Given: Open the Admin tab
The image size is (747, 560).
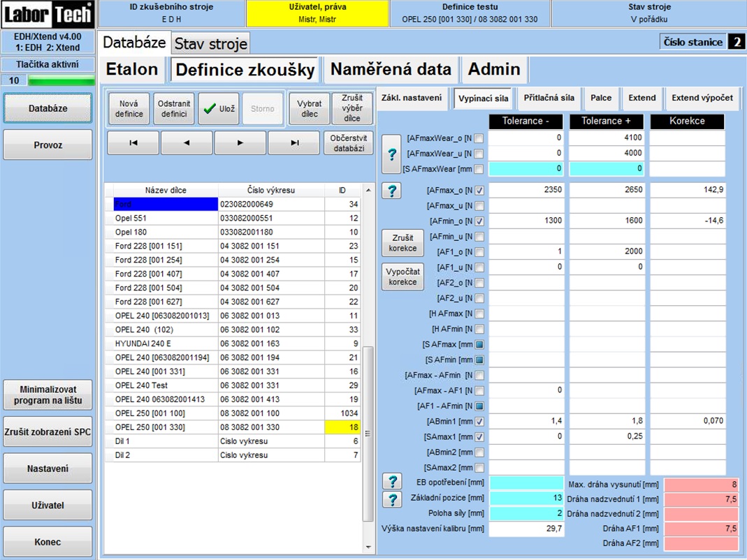Looking at the screenshot, I should [494, 70].
